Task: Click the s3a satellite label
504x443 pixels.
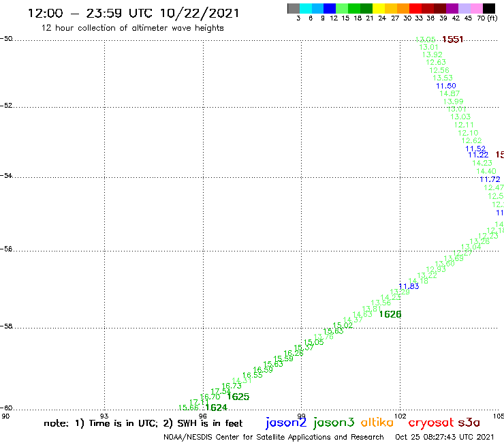Action: pos(469,423)
